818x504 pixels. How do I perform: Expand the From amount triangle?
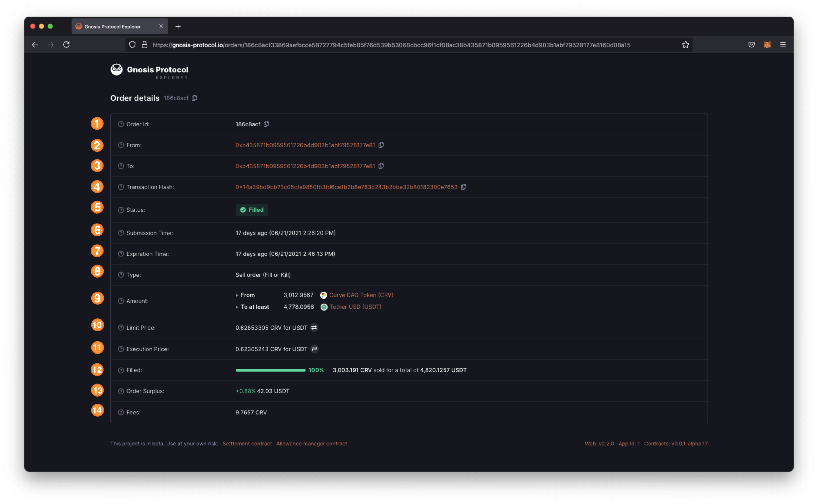237,295
